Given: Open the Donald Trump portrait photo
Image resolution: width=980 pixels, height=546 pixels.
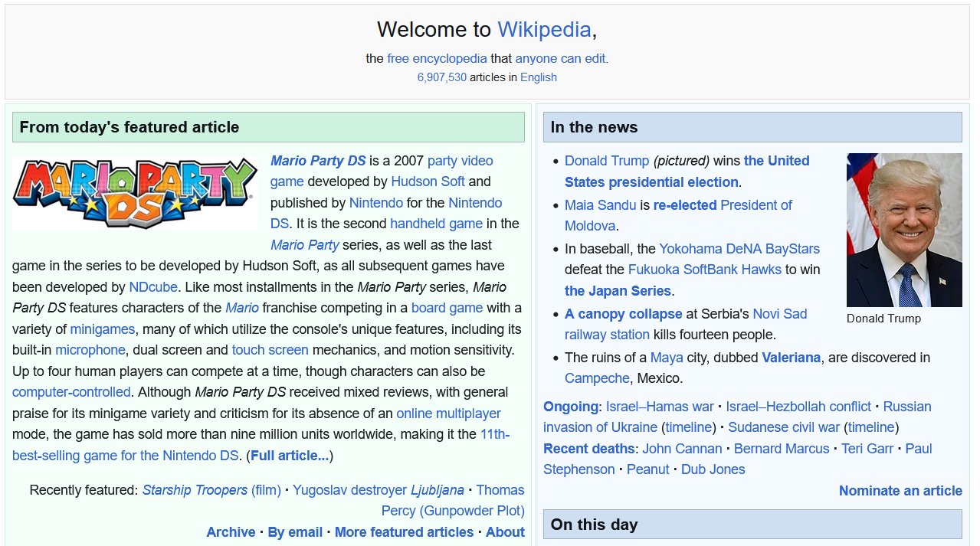Looking at the screenshot, I should click(x=904, y=230).
